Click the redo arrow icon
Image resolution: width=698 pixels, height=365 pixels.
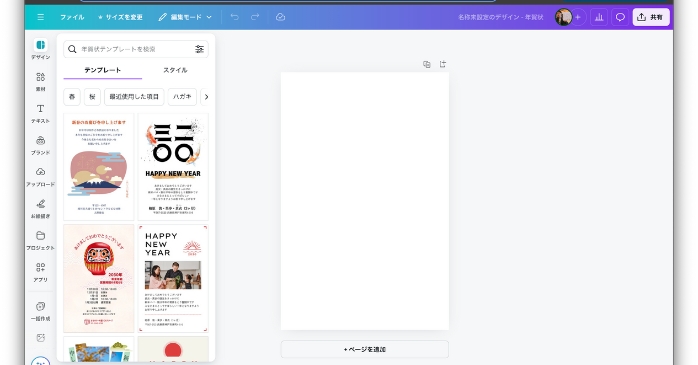point(255,17)
